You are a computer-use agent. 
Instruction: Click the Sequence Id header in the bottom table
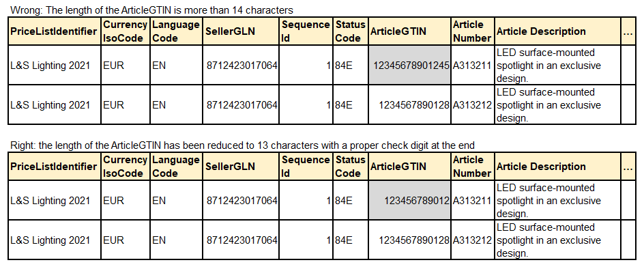306,166
